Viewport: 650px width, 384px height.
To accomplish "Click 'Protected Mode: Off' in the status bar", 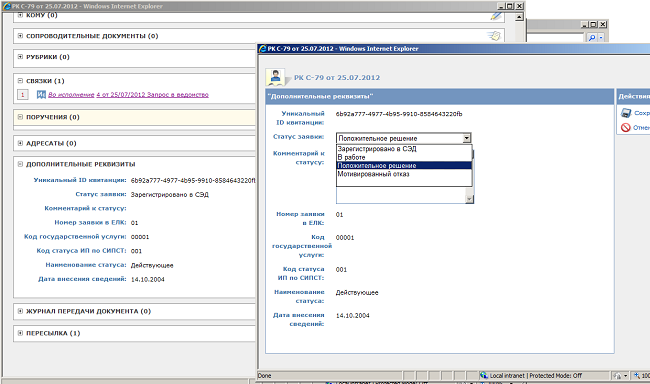I will click(x=555, y=375).
